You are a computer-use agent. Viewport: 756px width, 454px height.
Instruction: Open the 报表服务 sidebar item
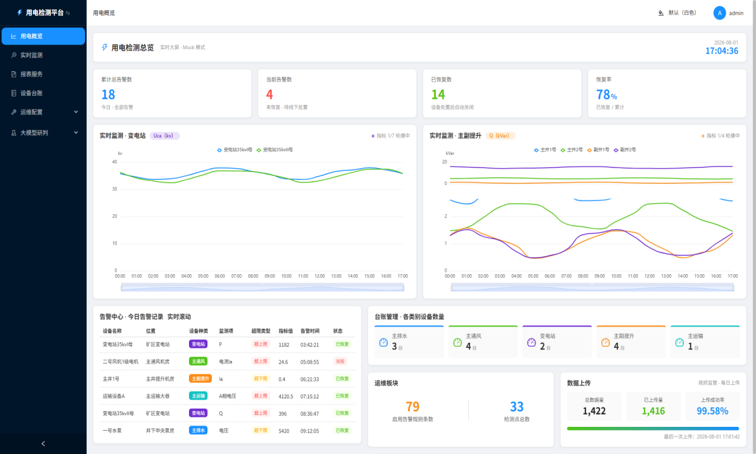tap(43, 74)
